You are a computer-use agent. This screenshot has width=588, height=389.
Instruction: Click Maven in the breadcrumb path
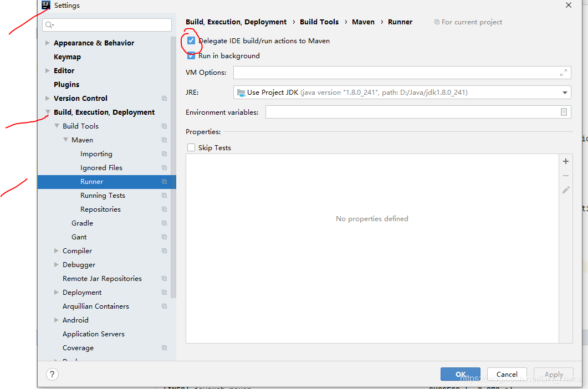[x=363, y=22]
